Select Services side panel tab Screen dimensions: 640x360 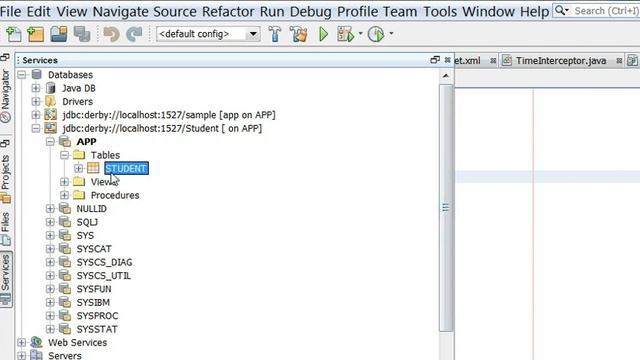click(x=5, y=279)
